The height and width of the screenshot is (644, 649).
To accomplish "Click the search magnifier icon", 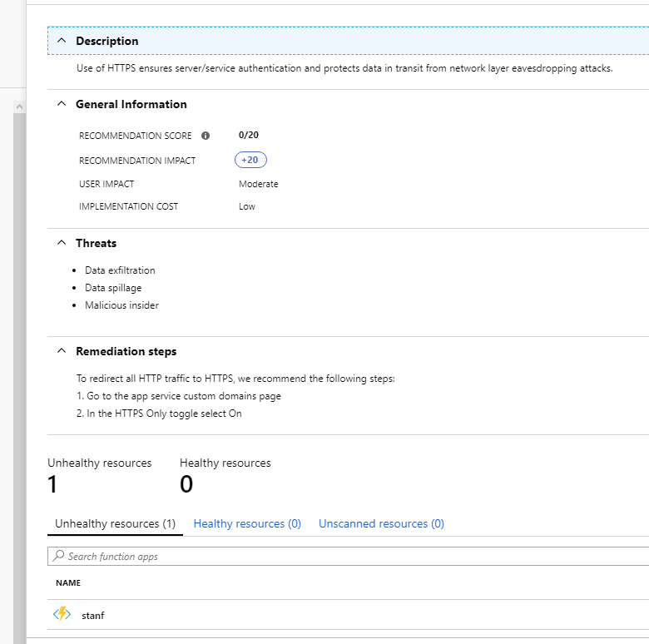I will pos(58,556).
